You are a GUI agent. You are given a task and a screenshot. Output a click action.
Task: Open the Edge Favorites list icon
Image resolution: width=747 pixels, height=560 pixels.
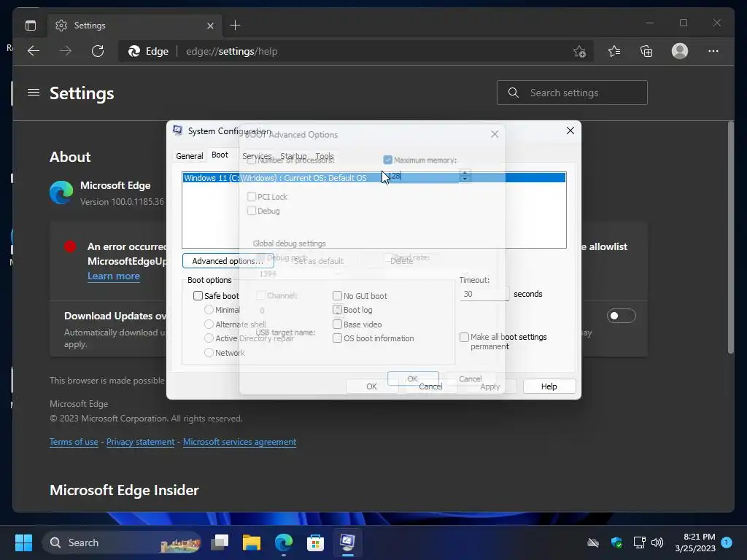click(614, 51)
